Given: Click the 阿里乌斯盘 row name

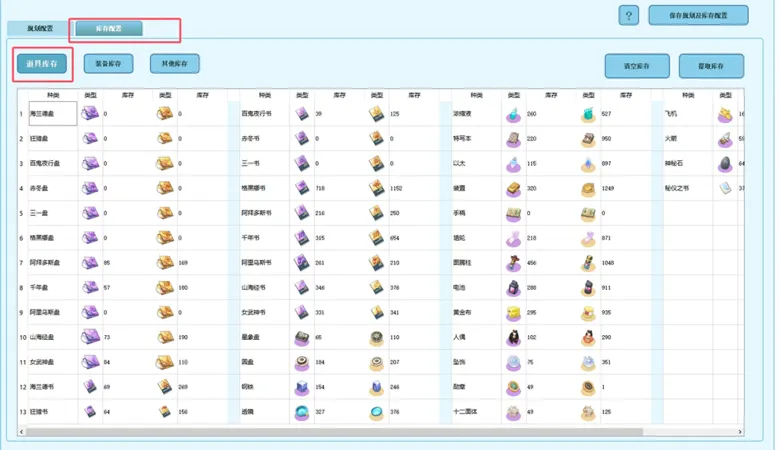Looking at the screenshot, I should point(45,312).
